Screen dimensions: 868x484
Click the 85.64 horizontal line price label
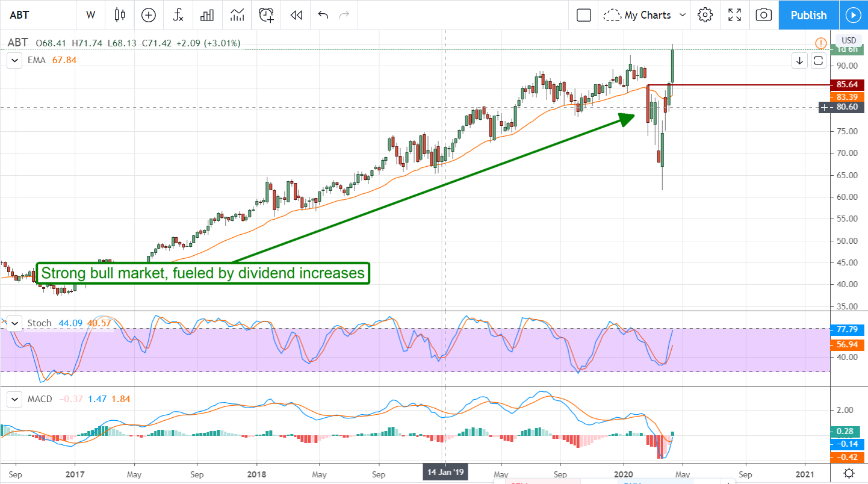point(848,85)
